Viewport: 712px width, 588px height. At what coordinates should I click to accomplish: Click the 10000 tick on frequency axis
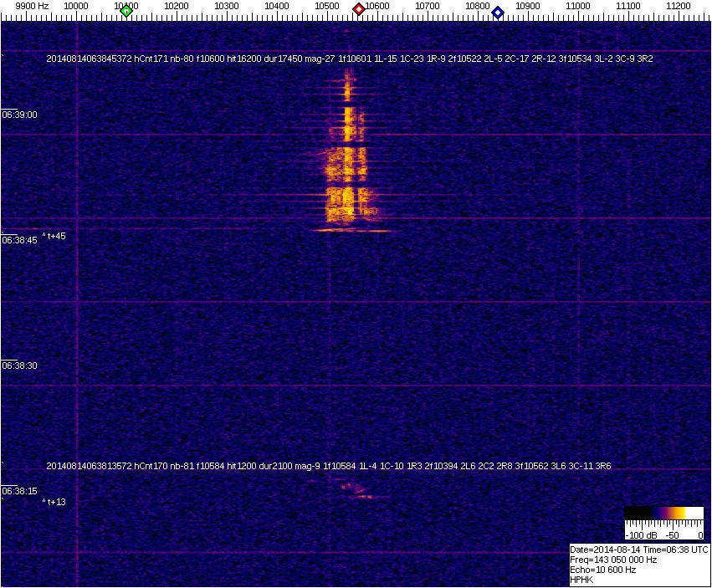[x=76, y=7]
